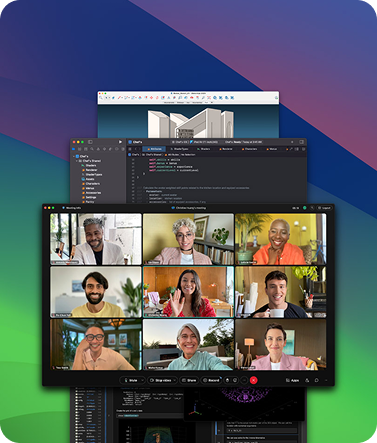
Task: Open Meeting info at the window top
Action: tap(72, 208)
